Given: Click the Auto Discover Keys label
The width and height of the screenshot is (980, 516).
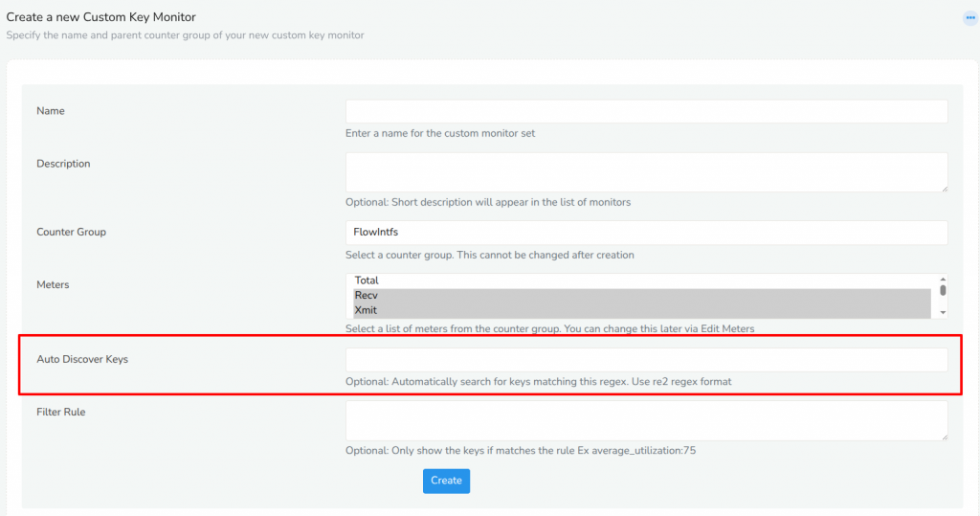Looking at the screenshot, I should [82, 360].
